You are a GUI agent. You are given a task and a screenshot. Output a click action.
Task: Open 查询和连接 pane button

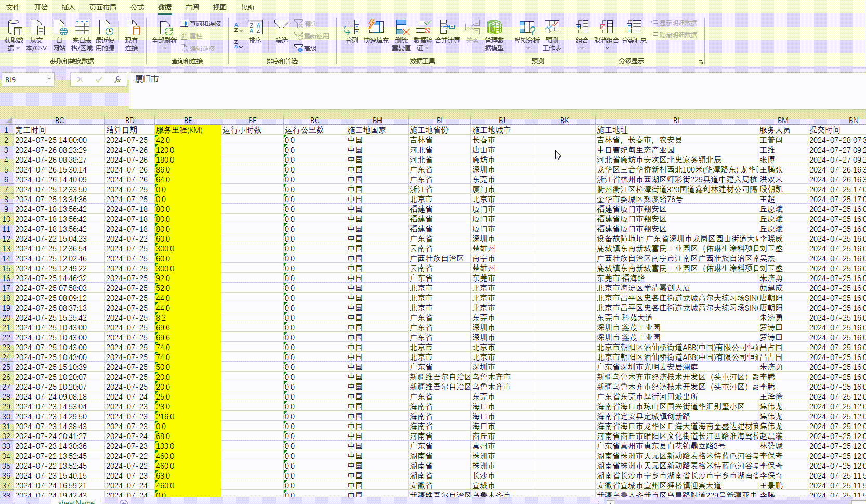201,23
